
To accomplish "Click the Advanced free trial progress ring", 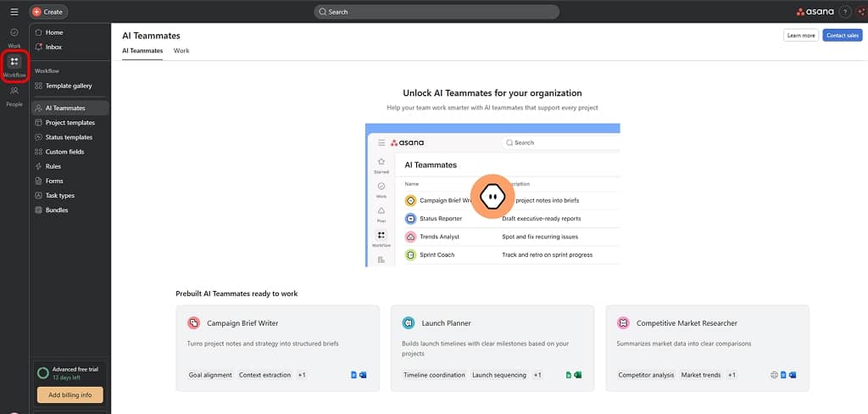I will 42,373.
